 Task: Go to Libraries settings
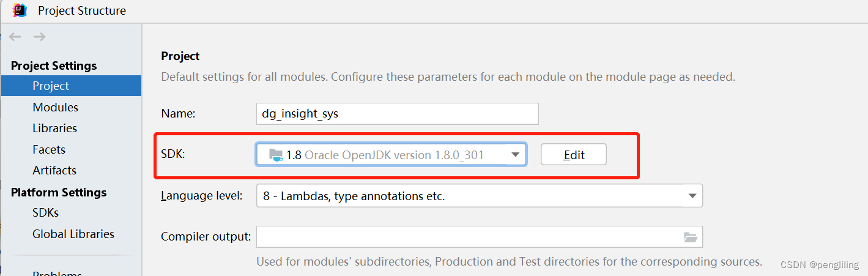(55, 129)
